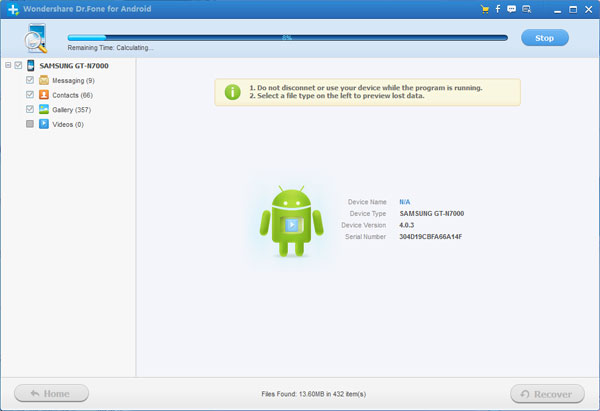This screenshot has width=600, height=411.
Task: Toggle the SAMSUNG GT-N7000 device checkbox
Action: point(18,65)
